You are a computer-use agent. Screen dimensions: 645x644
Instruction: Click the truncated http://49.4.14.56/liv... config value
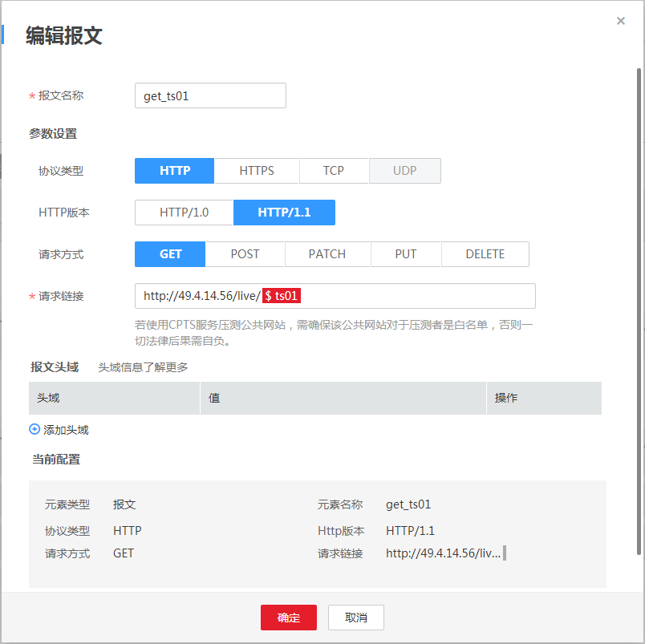point(443,553)
